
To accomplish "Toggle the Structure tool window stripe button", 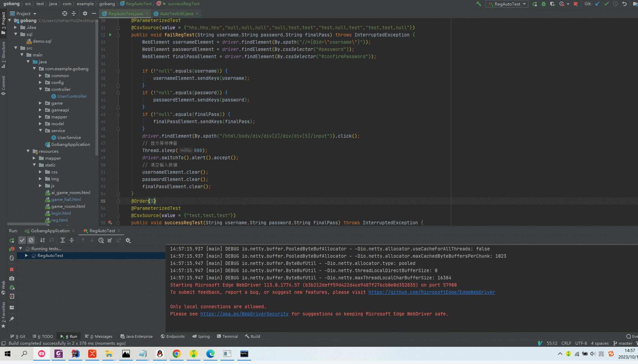I will click(x=3, y=54).
